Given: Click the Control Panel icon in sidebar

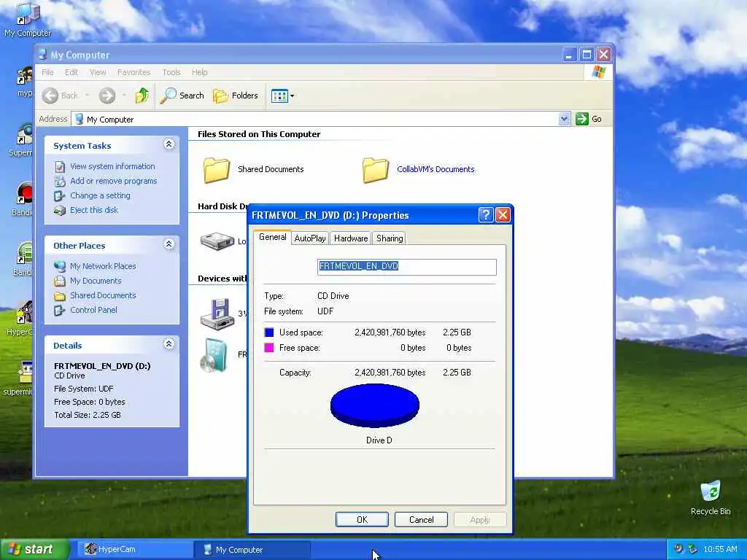Looking at the screenshot, I should pos(60,311).
